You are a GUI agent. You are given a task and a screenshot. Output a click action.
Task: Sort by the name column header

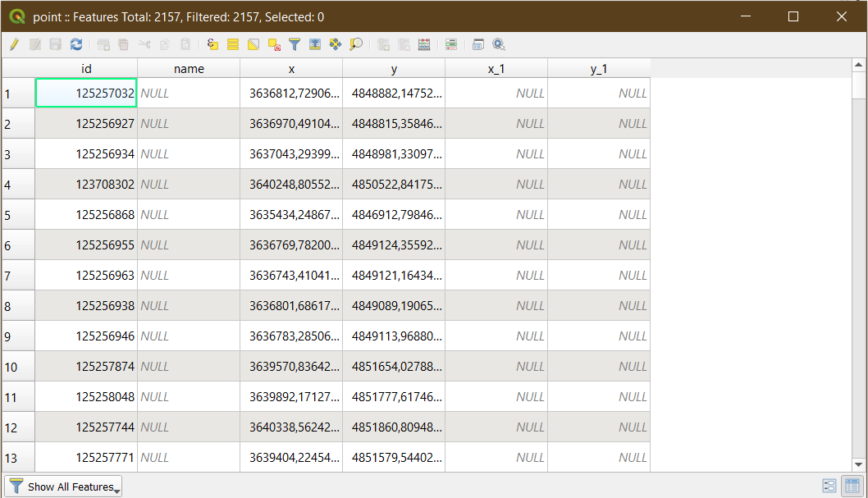click(189, 69)
